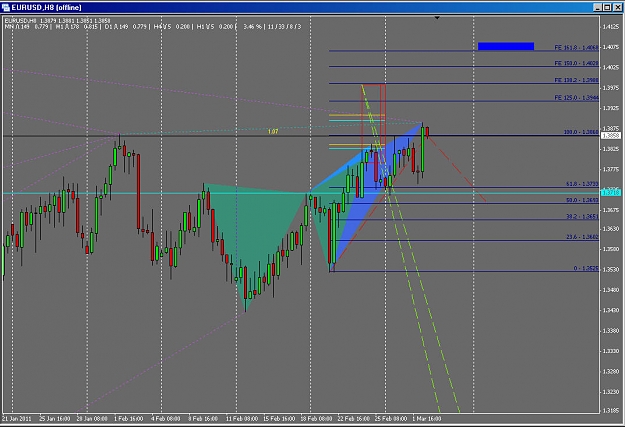The image size is (625, 427).
Task: Click the '22 Feb 16:00' time axis label
Action: [x=354, y=418]
